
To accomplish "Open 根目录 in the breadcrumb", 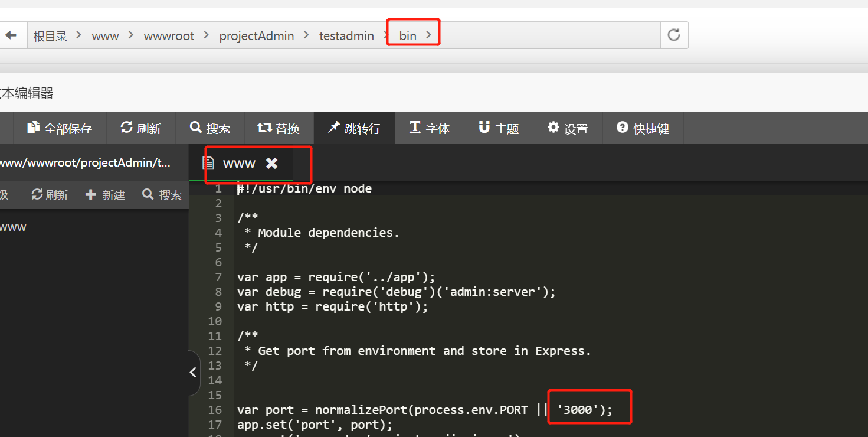I will (50, 36).
